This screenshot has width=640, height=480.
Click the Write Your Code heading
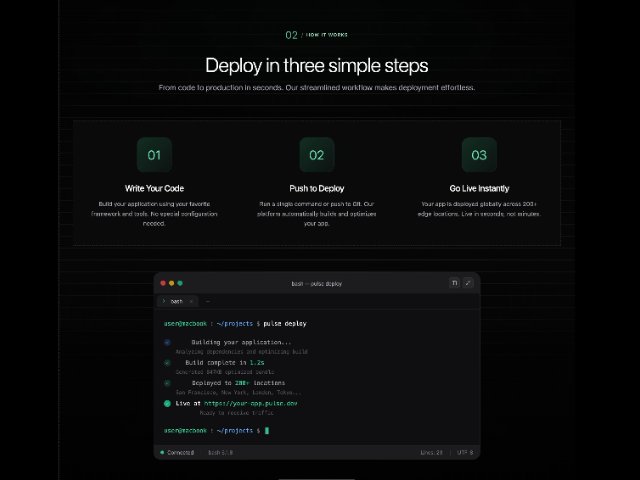tap(154, 189)
